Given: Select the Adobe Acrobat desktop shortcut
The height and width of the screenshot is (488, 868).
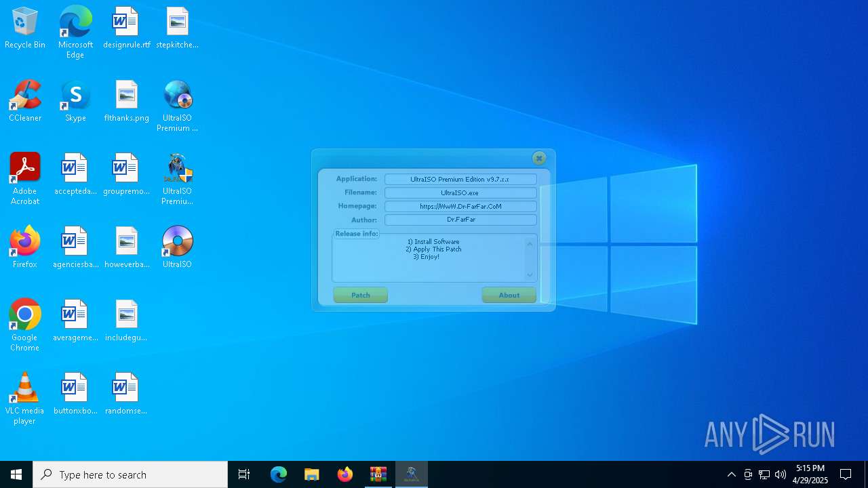Looking at the screenshot, I should [25, 180].
